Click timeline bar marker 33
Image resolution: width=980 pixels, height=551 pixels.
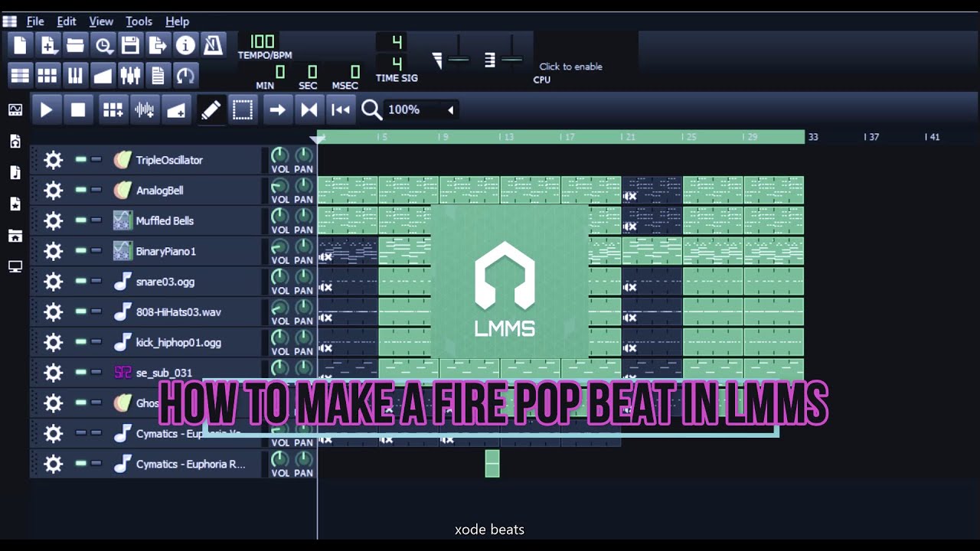(x=812, y=137)
